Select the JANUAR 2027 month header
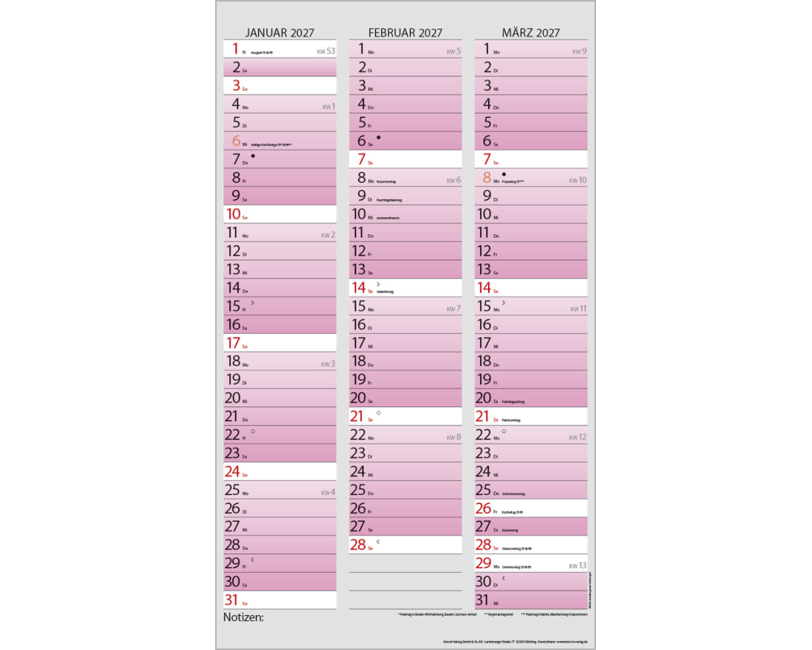This screenshot has height=650, width=812. tap(279, 32)
